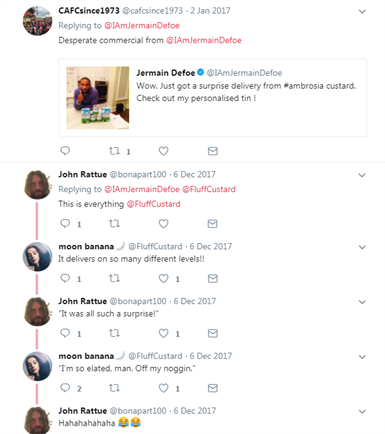Open the @IAmJermainDefoe mention in 'Desperate commercial' text
The image size is (385, 434).
(x=204, y=40)
